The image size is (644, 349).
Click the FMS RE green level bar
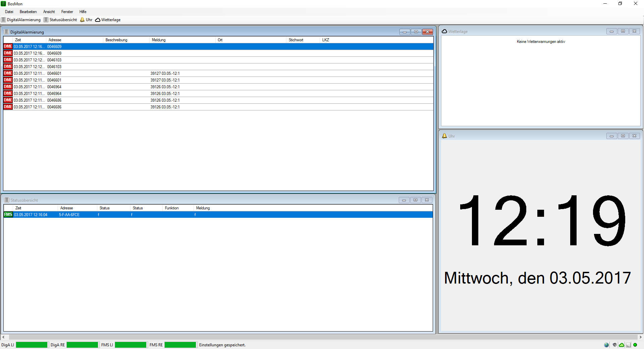point(180,345)
